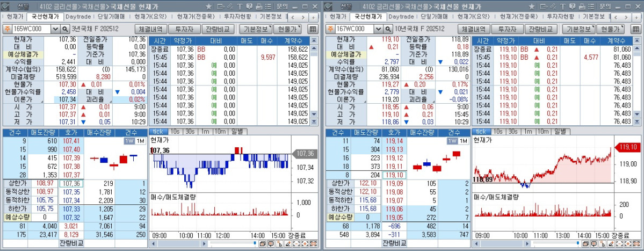Open symbol dropdown for 167WC000
The height and width of the screenshot is (251, 644).
(379, 29)
